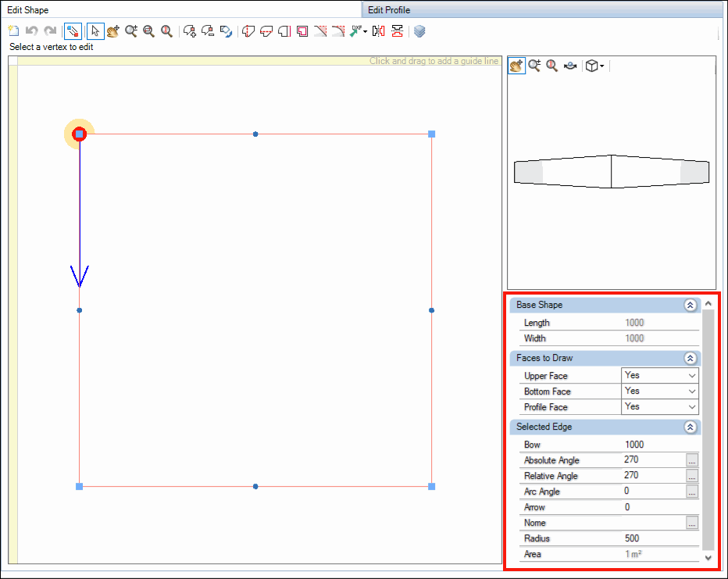This screenshot has width=728, height=579.
Task: Toggle the vertex edit mode button
Action: pos(73,31)
